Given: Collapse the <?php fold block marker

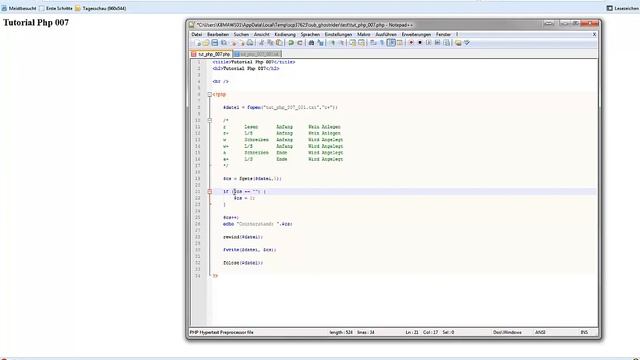Looking at the screenshot, I should (x=210, y=94).
